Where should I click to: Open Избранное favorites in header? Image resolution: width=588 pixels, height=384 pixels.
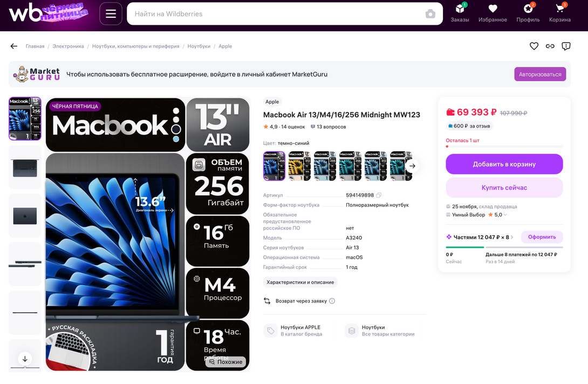click(x=493, y=13)
